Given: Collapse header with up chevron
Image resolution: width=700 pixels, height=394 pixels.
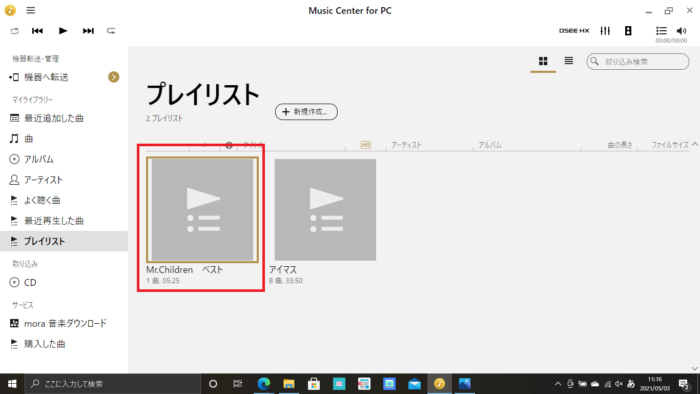Looking at the screenshot, I should (695, 144).
